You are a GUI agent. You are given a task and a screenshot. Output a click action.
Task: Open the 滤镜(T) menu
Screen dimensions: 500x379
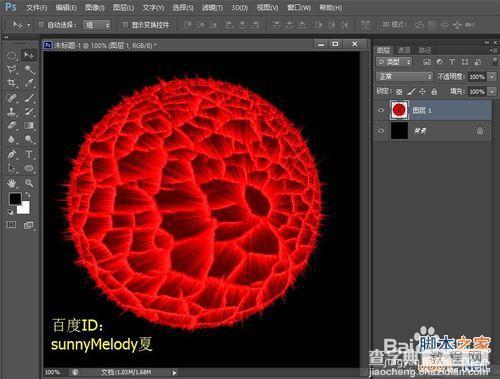[x=212, y=7]
